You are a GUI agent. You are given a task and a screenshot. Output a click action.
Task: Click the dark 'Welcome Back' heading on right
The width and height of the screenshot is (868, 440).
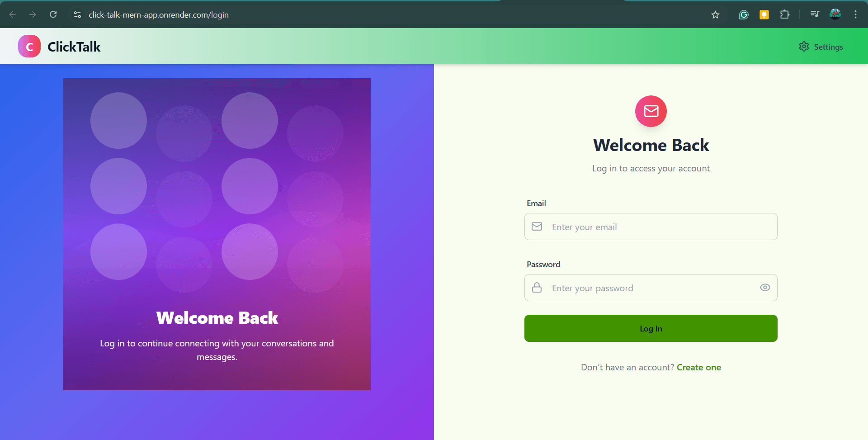click(x=651, y=145)
